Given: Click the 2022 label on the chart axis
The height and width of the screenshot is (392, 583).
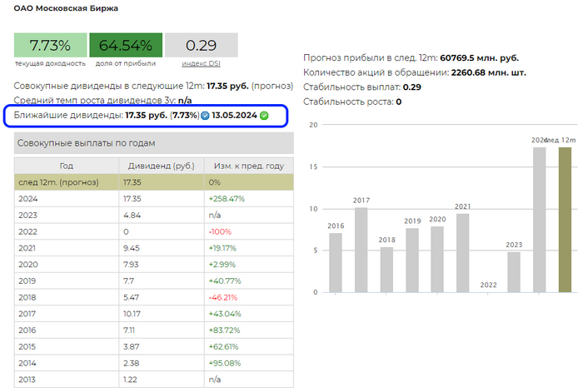Looking at the screenshot, I should [489, 285].
